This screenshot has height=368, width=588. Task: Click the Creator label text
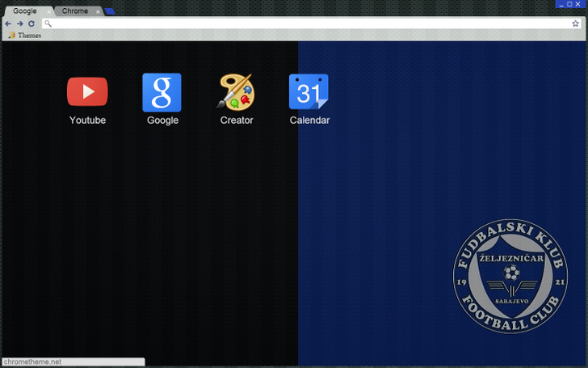coord(237,121)
